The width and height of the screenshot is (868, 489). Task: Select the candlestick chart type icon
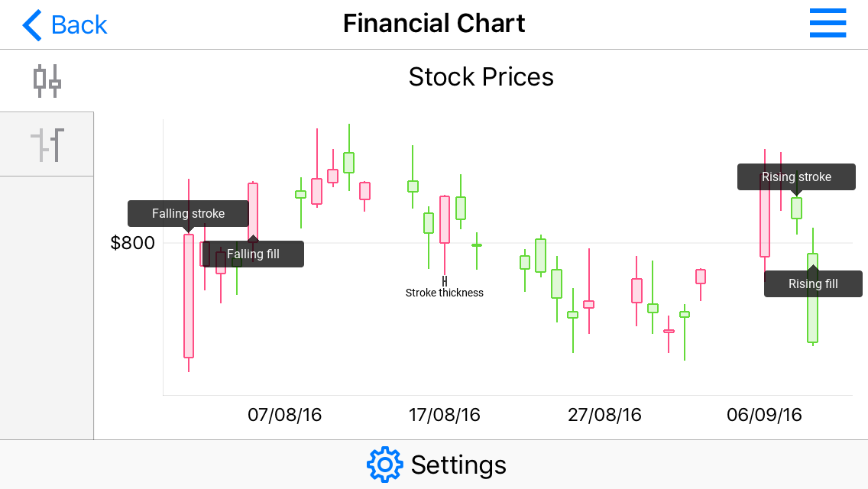tap(47, 80)
